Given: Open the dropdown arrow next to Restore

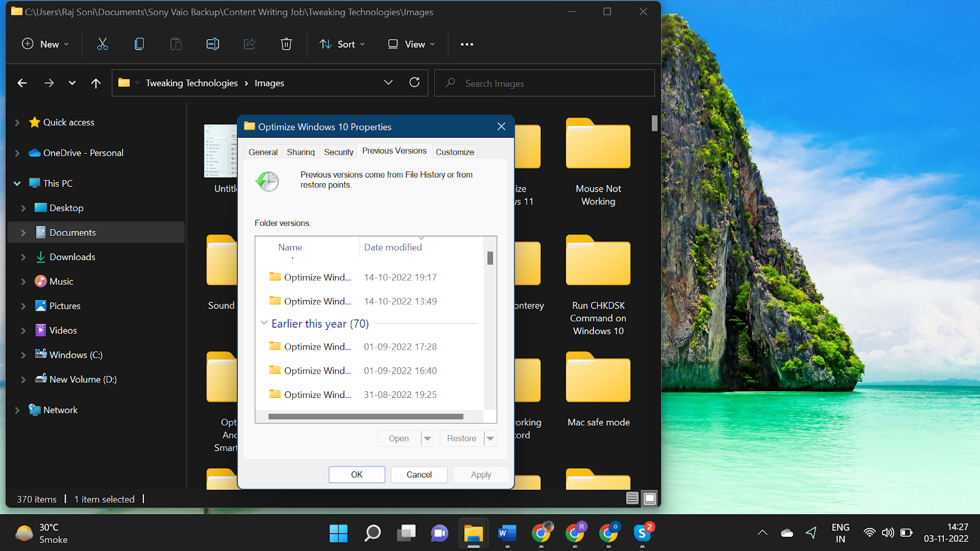Looking at the screenshot, I should tap(490, 438).
